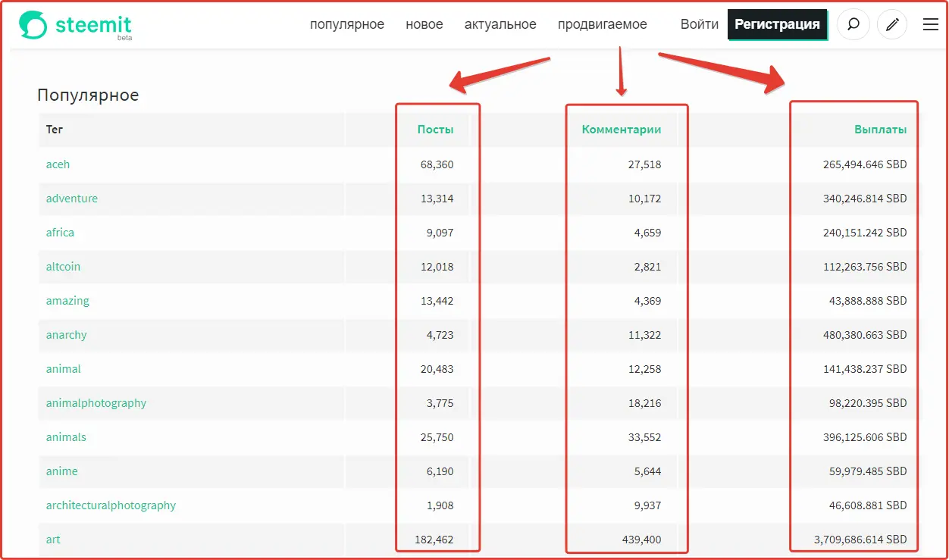Open the adventure tag
Screen dimensions: 949x560
(x=71, y=198)
